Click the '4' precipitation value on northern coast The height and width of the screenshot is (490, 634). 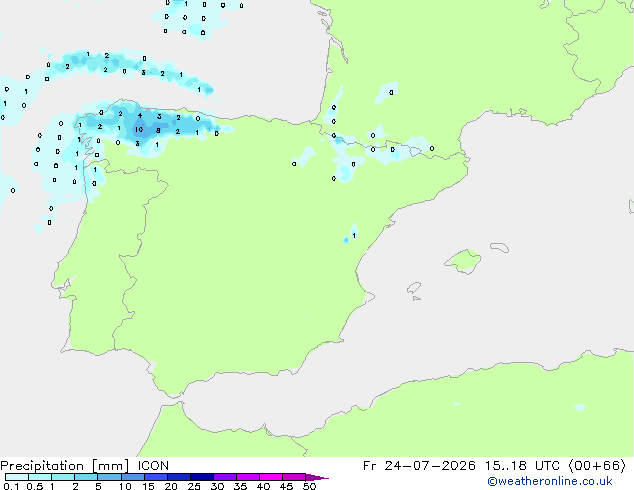(x=140, y=115)
